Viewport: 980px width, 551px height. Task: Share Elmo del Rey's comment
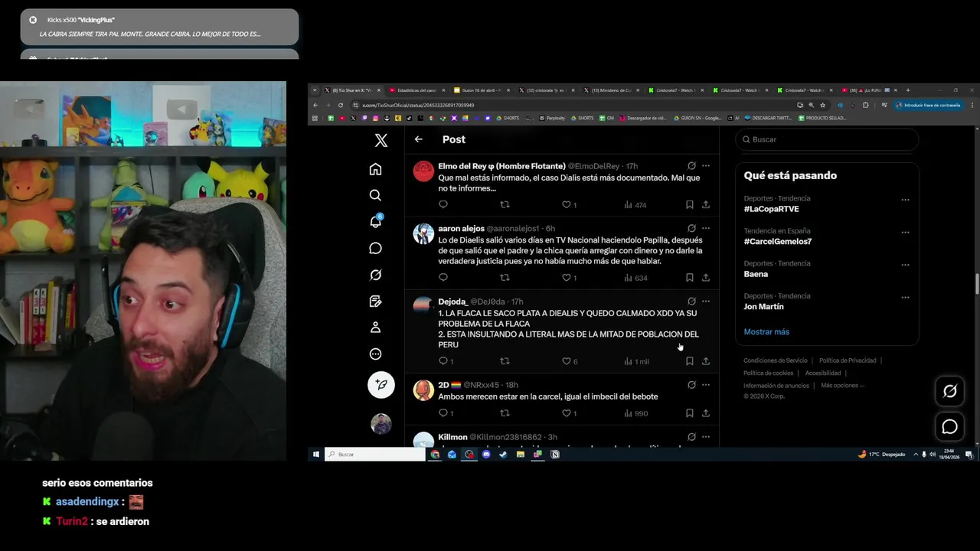[705, 204]
